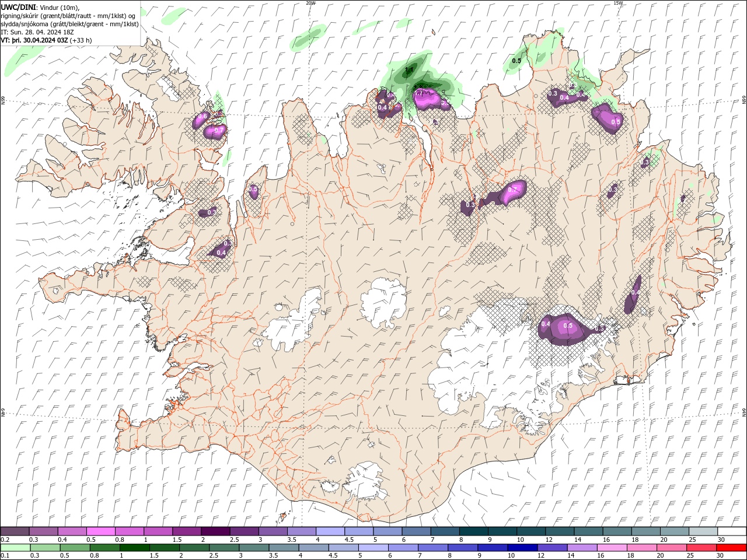Select the palest green 0.1 swatch in the lower scale
This screenshot has width=747, height=560.
(x=16, y=548)
